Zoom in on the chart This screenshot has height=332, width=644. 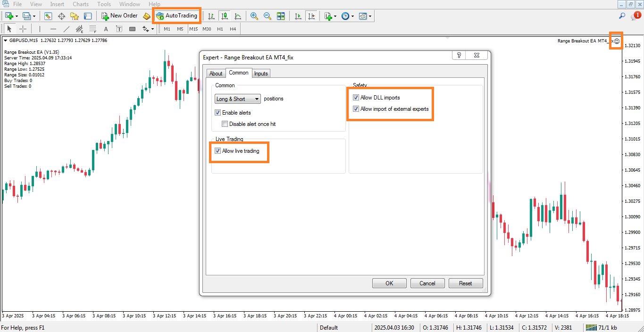pyautogui.click(x=254, y=16)
